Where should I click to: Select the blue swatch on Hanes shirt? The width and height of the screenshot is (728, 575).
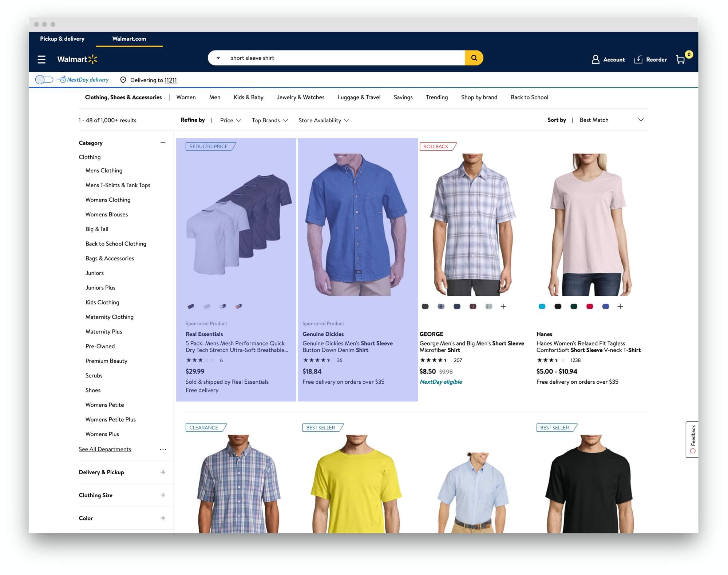pyautogui.click(x=606, y=307)
